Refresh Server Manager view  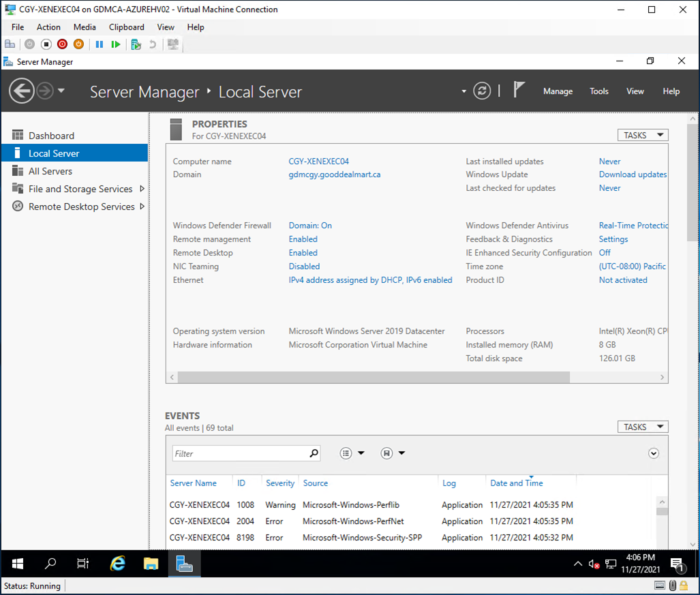pos(482,91)
